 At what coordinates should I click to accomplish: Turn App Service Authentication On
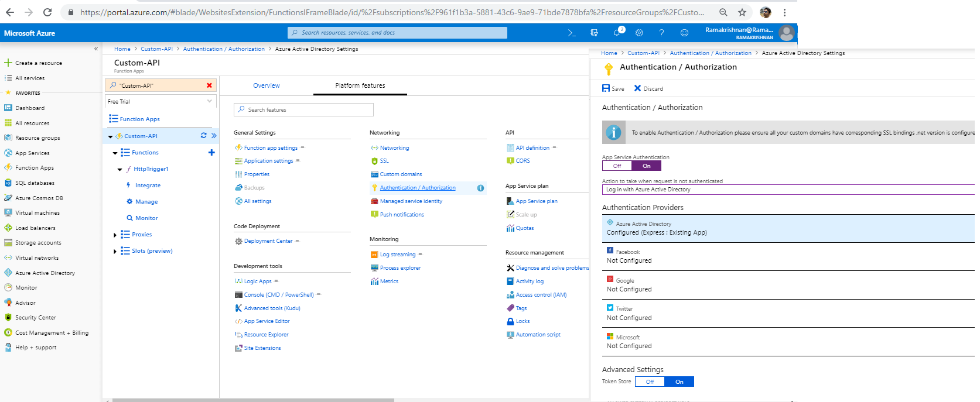click(647, 166)
